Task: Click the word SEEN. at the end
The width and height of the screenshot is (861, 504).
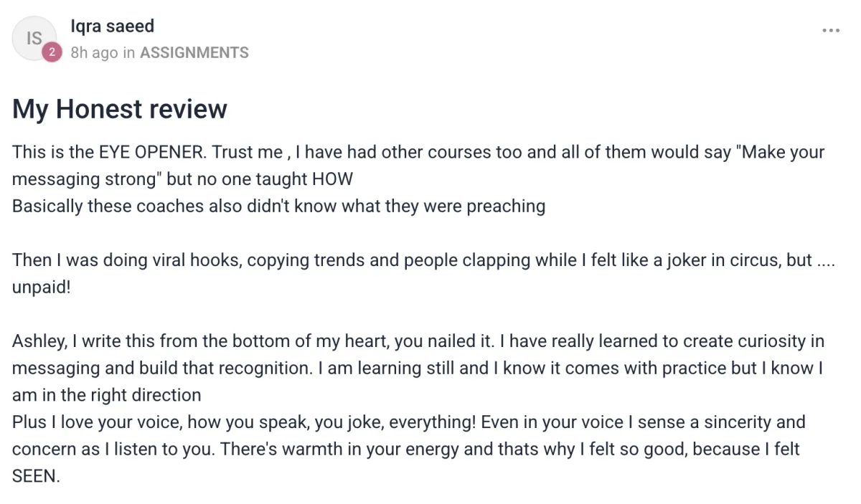Action: 36,477
